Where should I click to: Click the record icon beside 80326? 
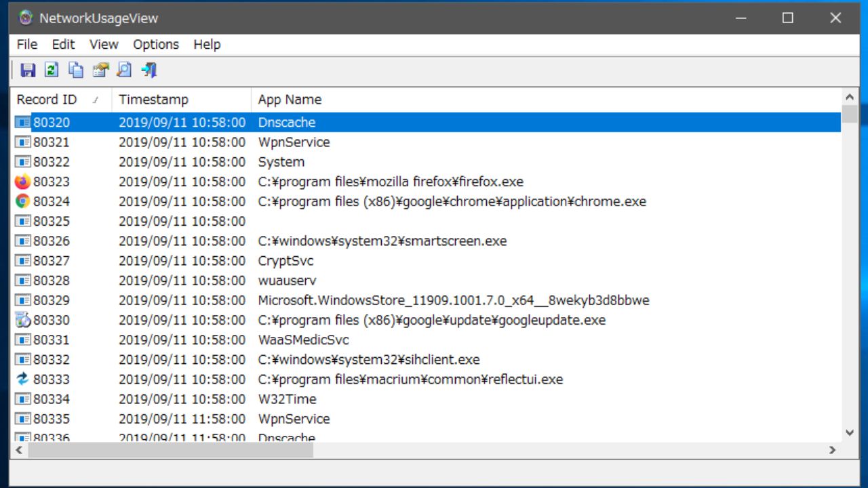coord(23,241)
